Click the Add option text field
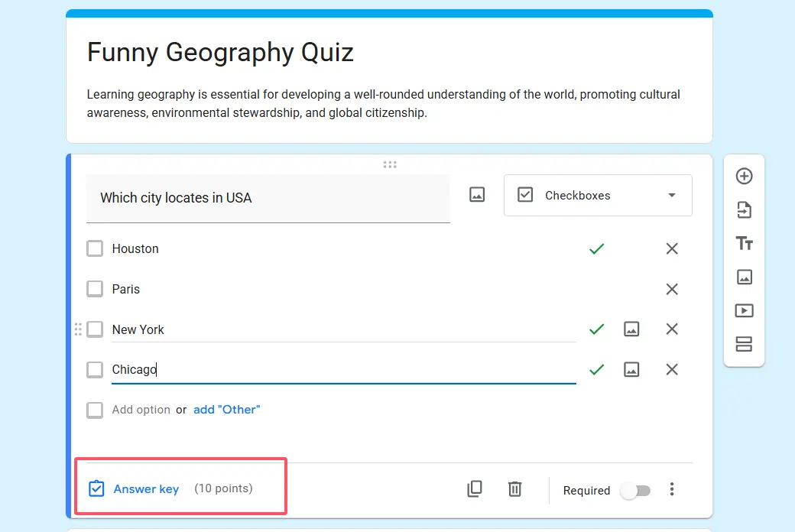795x532 pixels. (141, 410)
